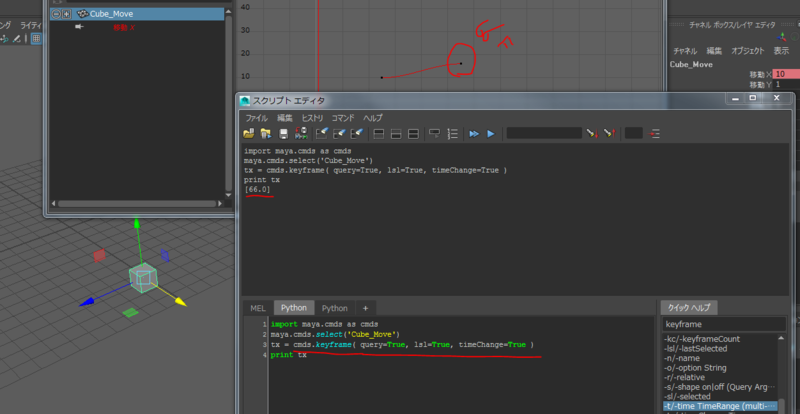Click the outliner scroll-right arrow
Viewport: 800px width, 414px height.
coord(220,204)
